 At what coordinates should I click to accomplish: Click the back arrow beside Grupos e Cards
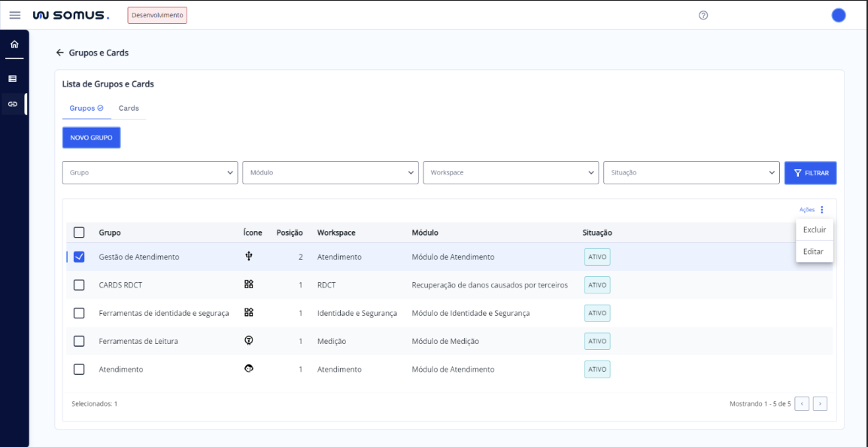60,53
